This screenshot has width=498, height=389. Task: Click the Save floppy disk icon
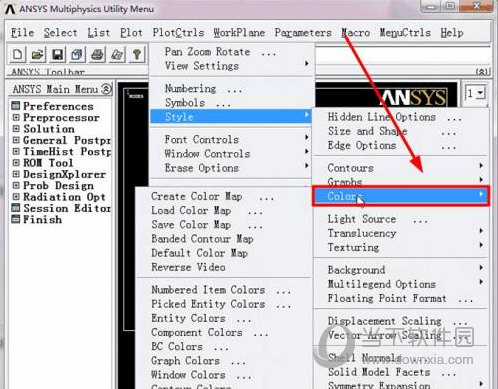pos(57,54)
